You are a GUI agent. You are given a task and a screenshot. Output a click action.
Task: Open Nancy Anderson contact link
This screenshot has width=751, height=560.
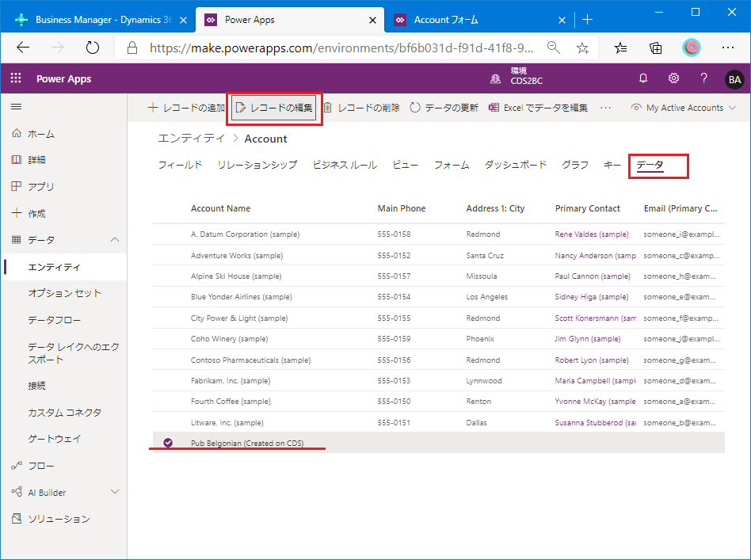tap(596, 255)
